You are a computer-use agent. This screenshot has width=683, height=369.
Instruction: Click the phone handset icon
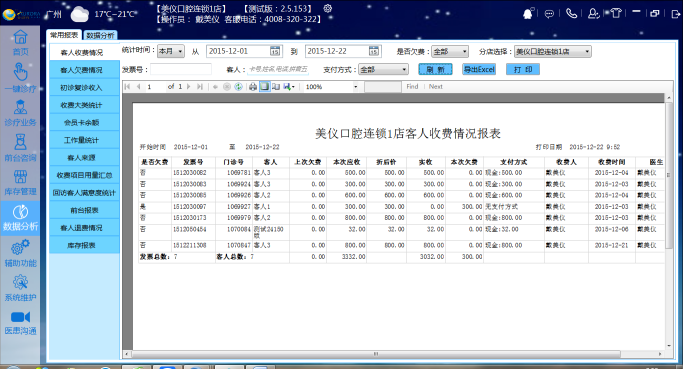571,14
